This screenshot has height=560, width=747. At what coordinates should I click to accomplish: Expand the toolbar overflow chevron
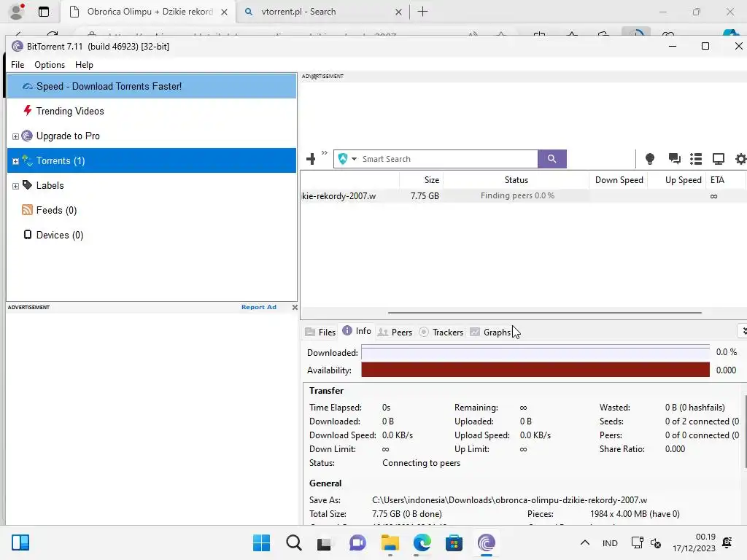325,153
